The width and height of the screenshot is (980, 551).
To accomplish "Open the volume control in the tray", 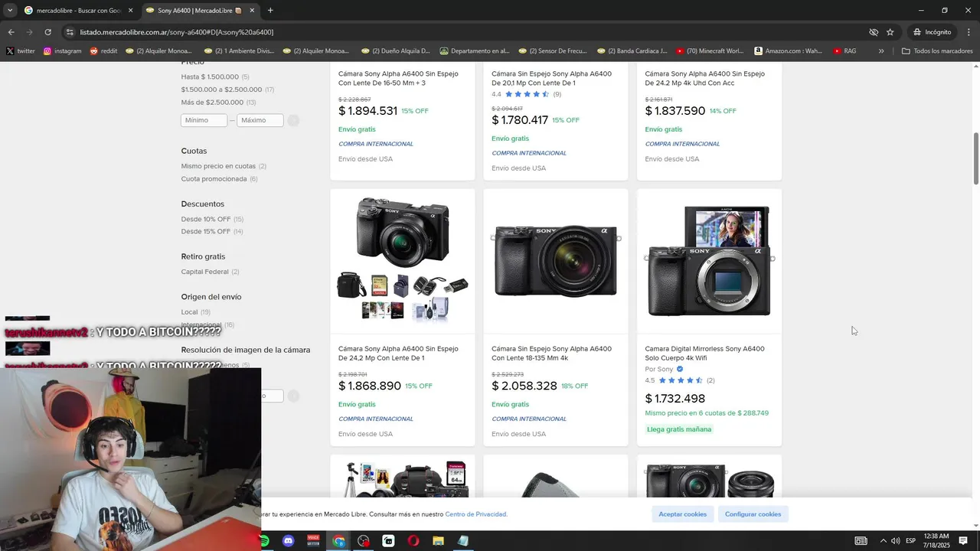I will point(895,541).
